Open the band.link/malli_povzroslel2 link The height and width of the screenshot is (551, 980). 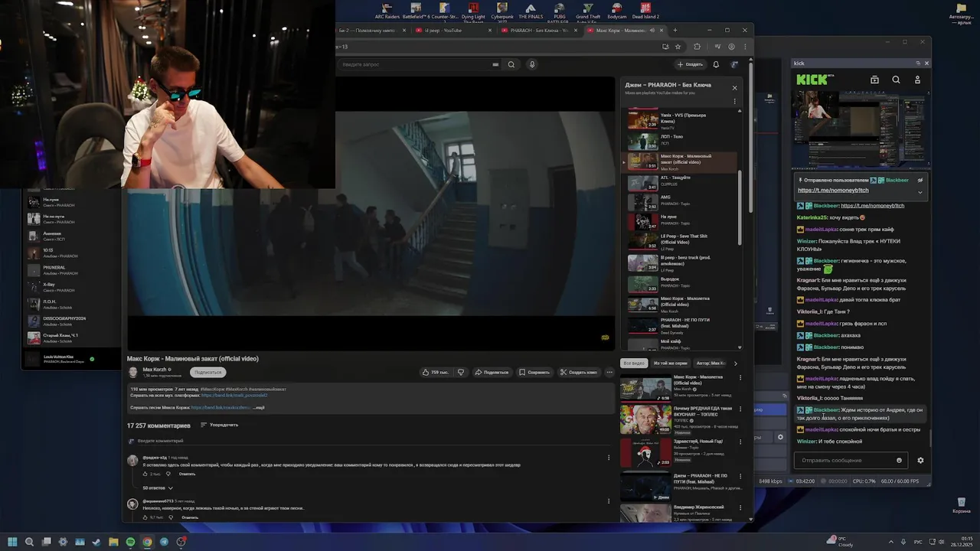[234, 395]
